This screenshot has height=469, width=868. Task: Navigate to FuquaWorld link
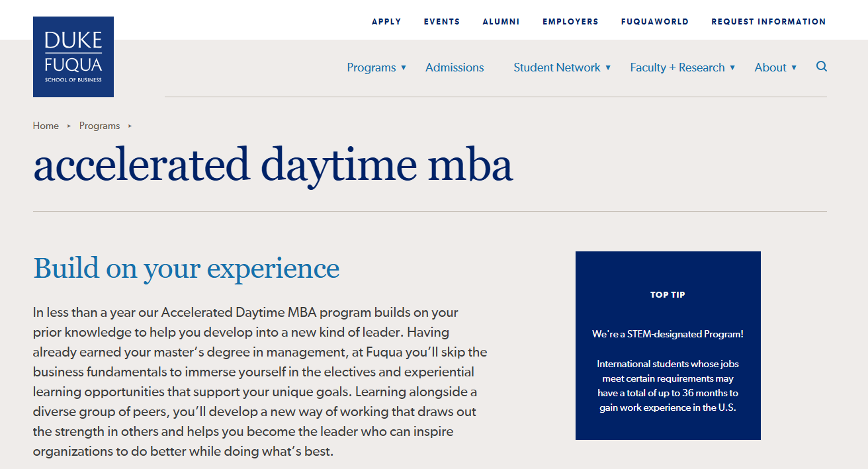[654, 22]
